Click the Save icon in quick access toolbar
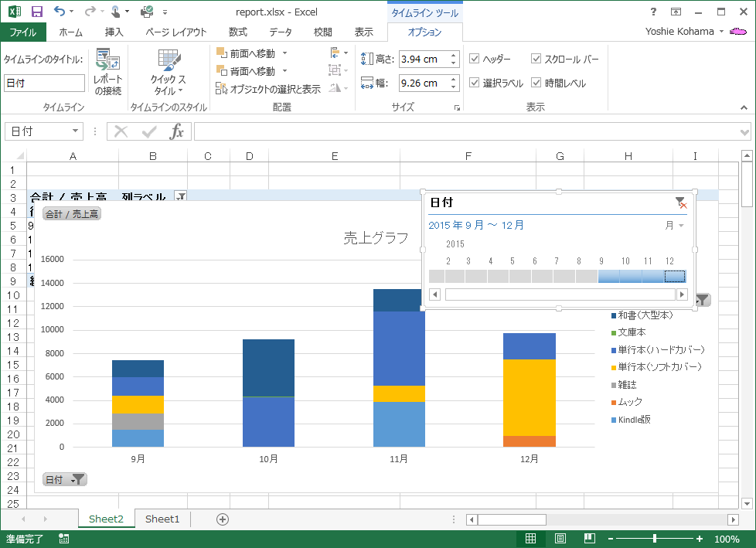The height and width of the screenshot is (548, 756). [37, 12]
